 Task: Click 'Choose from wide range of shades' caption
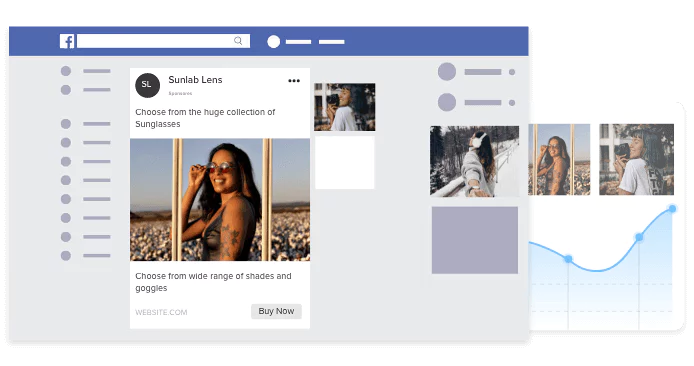click(213, 282)
